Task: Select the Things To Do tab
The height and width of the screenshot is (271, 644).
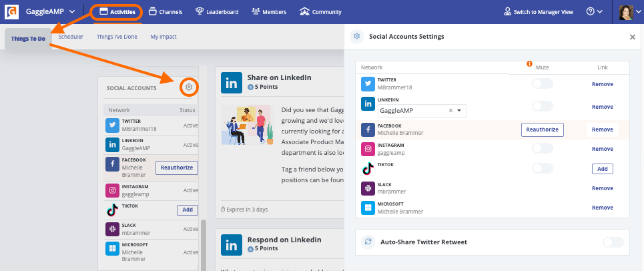Action: point(28,39)
